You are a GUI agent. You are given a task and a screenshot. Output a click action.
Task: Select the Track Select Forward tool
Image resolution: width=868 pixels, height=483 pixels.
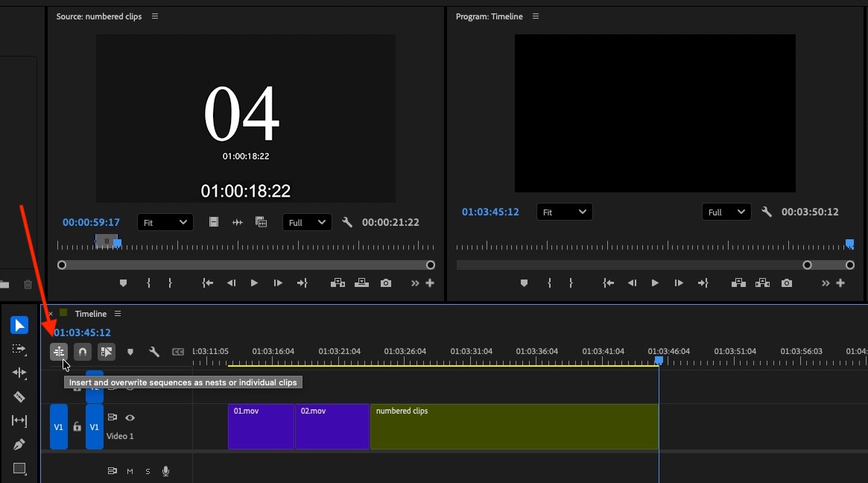click(x=19, y=350)
